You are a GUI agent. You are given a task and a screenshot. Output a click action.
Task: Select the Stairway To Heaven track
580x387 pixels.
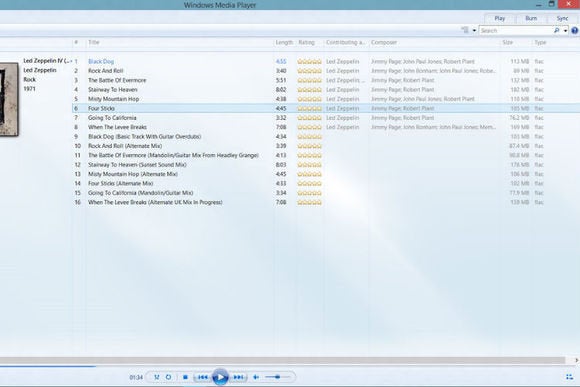112,90
